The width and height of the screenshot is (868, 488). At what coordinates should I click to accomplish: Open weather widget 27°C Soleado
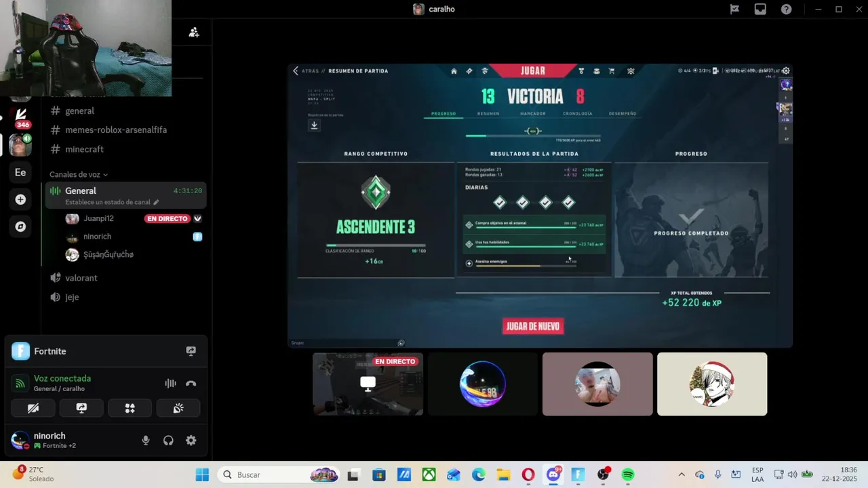tap(33, 474)
